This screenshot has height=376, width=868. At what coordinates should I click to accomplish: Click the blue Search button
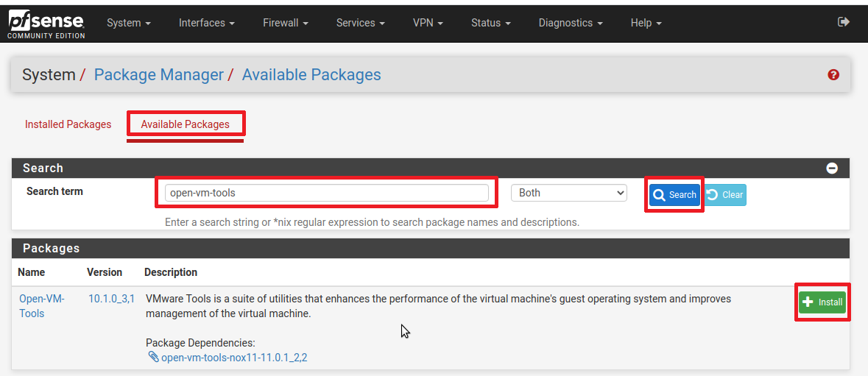pos(675,195)
